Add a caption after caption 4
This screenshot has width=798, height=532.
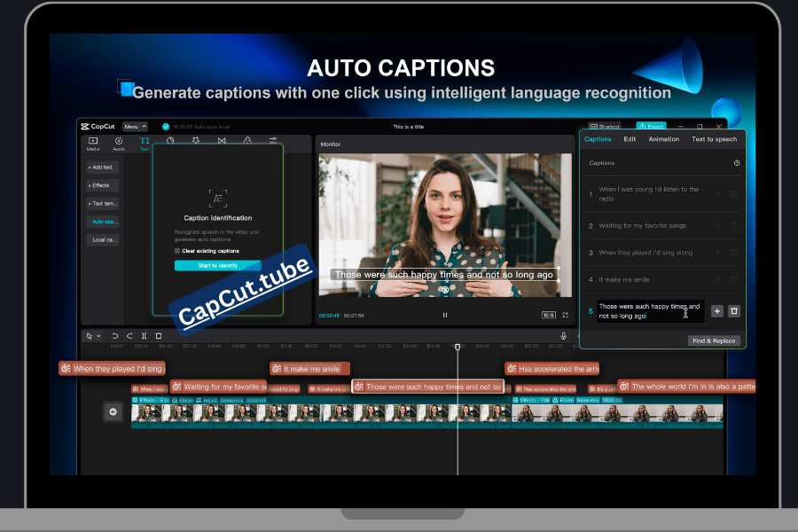point(717,279)
